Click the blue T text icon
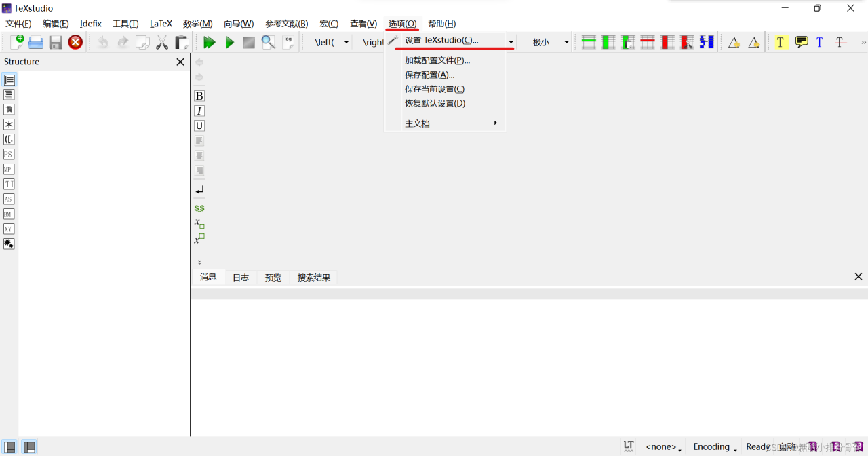Viewport: 868px width, 456px height. (x=820, y=42)
